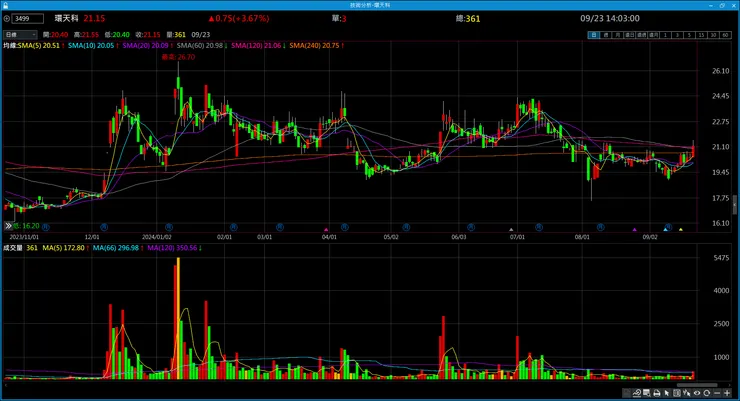
Task: Select the arrow pointer cursor tool
Action: (x=667, y=393)
